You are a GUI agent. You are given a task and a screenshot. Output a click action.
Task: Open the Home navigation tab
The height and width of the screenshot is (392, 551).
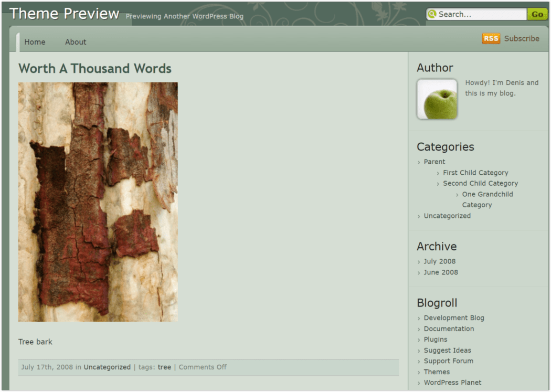35,42
